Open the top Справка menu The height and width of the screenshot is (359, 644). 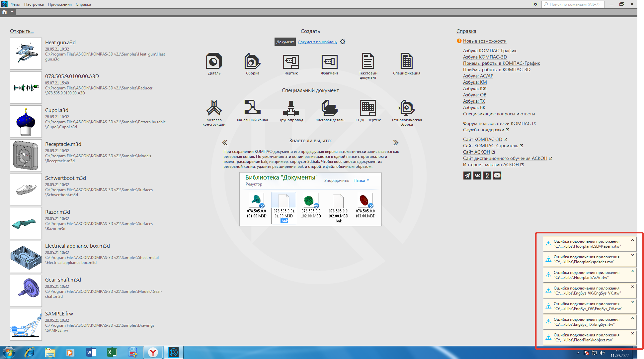point(83,4)
